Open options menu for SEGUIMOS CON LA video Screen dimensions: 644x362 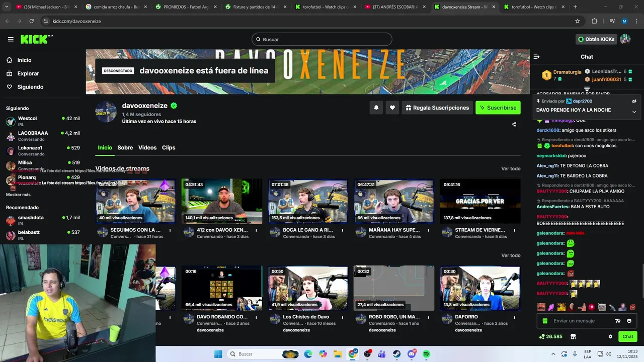pos(170,231)
